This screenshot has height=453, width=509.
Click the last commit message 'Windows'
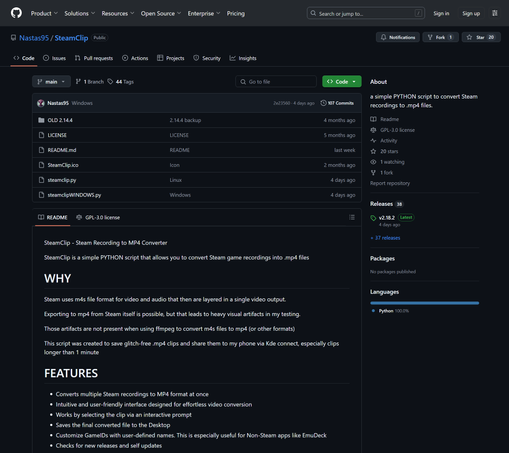coord(82,103)
